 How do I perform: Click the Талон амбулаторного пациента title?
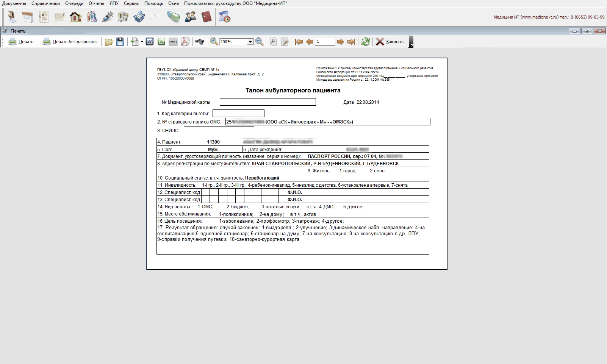pos(293,90)
